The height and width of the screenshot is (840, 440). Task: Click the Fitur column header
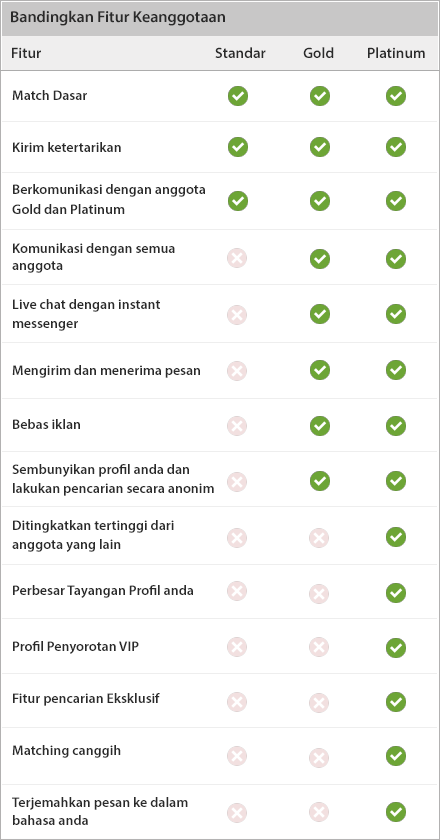[x=26, y=53]
